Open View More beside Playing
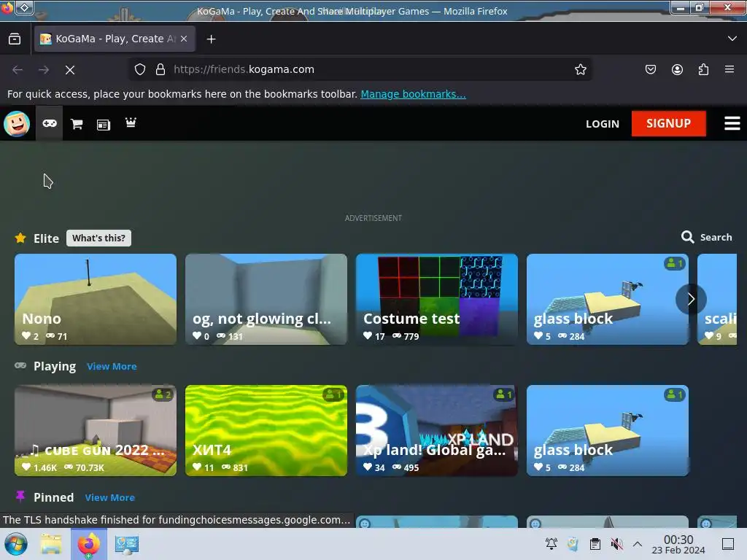747x560 pixels. pyautogui.click(x=112, y=366)
